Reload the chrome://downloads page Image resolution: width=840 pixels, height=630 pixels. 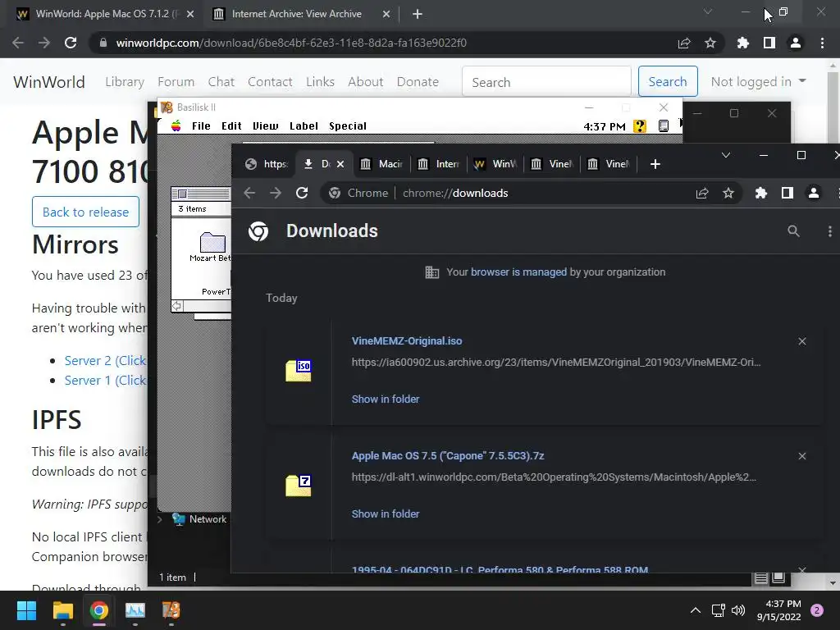[x=302, y=193]
